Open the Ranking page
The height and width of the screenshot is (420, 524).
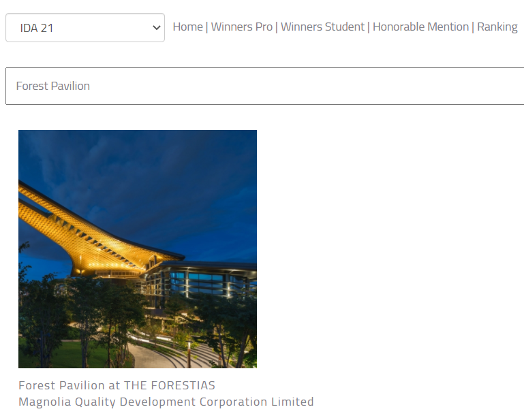pos(497,27)
